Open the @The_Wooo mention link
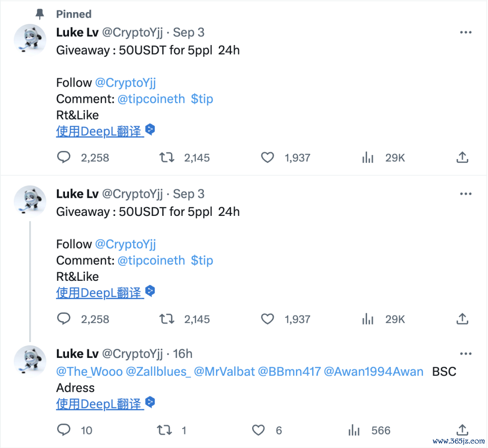 (89, 372)
